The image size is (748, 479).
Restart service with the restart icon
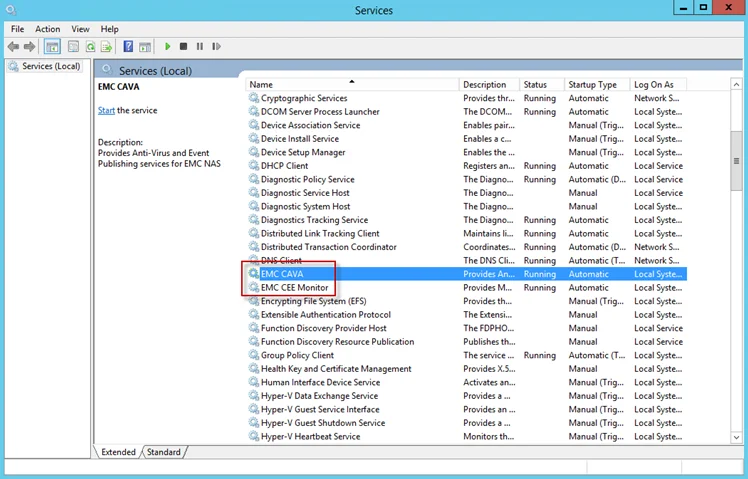[217, 46]
